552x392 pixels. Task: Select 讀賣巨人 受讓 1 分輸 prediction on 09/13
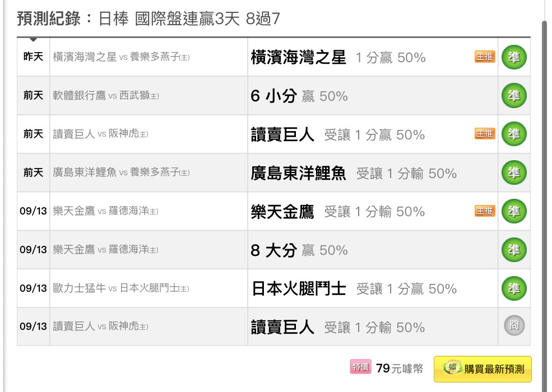(338, 327)
